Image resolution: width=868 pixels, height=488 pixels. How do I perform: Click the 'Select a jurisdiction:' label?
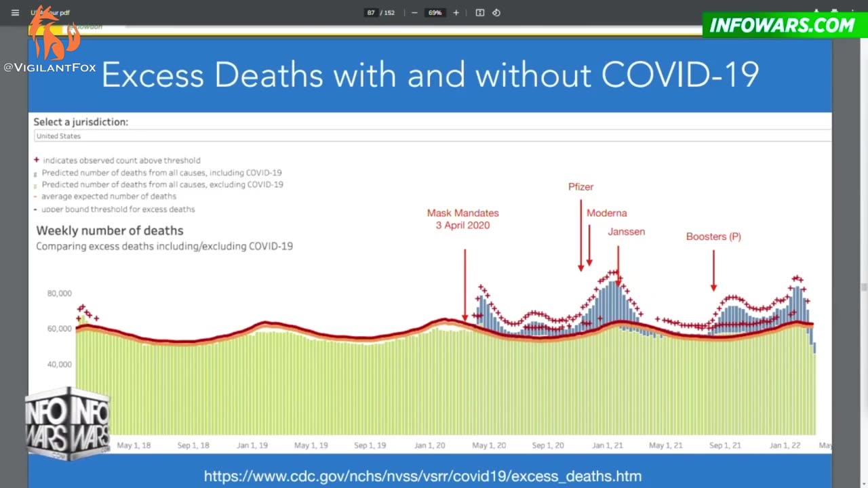[81, 122]
